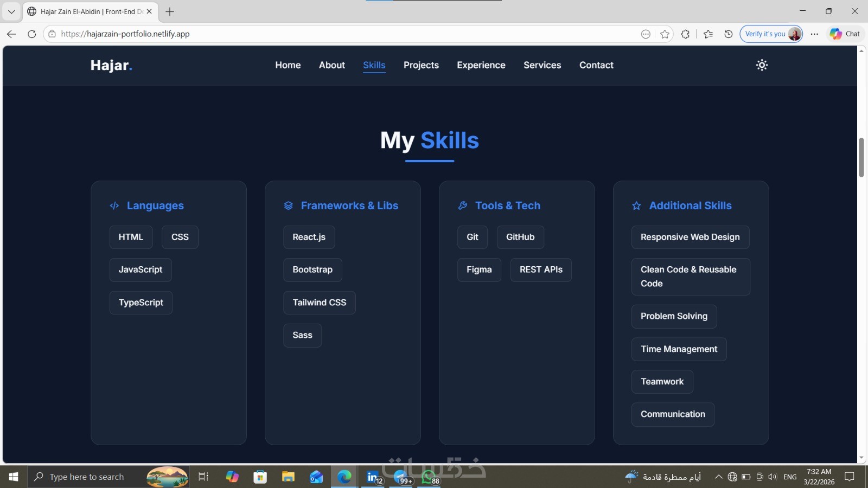Click the Languages code brackets icon
Screen dimensions: 868x488
click(114, 206)
